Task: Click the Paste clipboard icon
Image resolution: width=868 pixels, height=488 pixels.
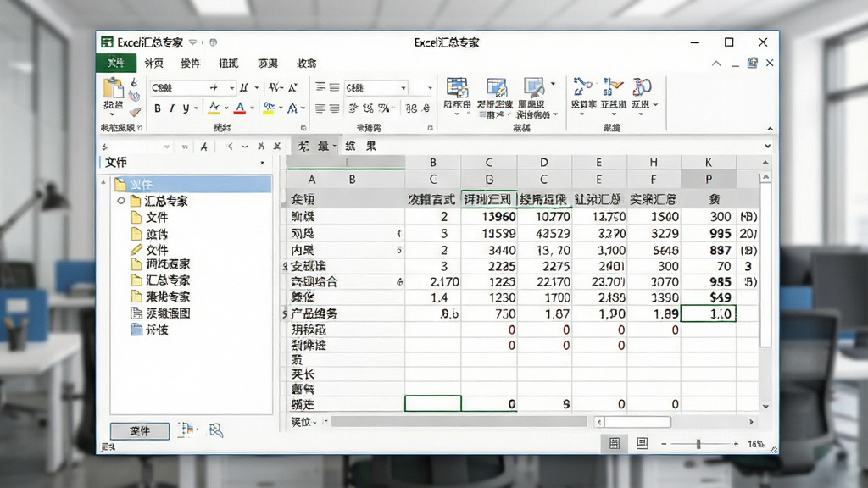Action: tap(113, 88)
